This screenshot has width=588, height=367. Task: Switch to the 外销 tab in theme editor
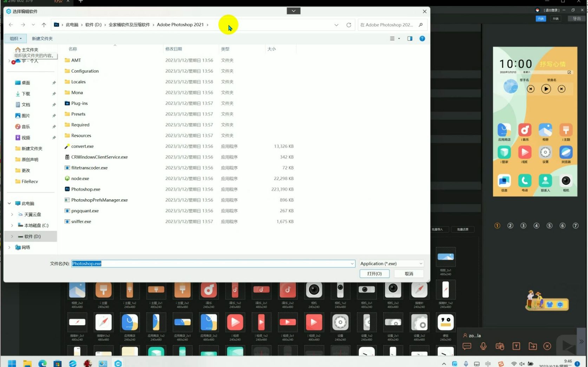[555, 19]
